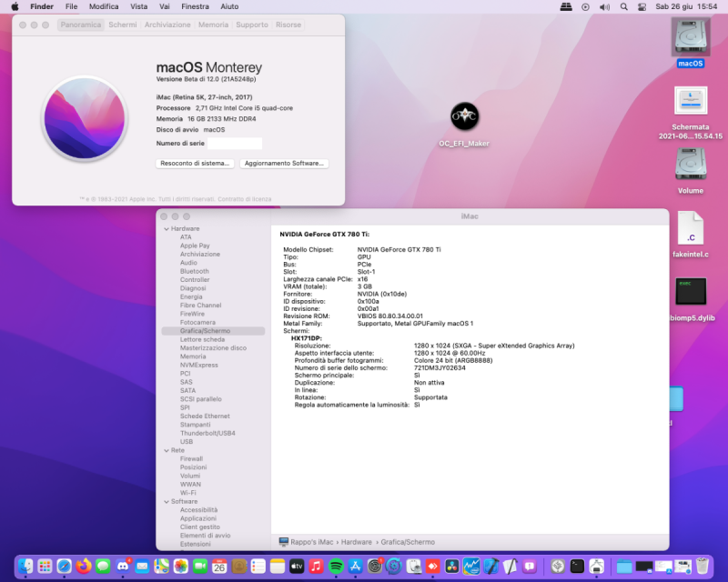Viewport: 728px width, 582px height.
Task: Open Mail from the dock
Action: tap(142, 567)
